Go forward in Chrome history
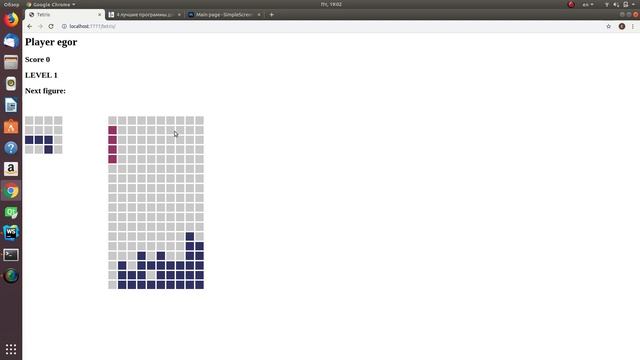Viewport: 640px width, 360px height. coord(40,26)
